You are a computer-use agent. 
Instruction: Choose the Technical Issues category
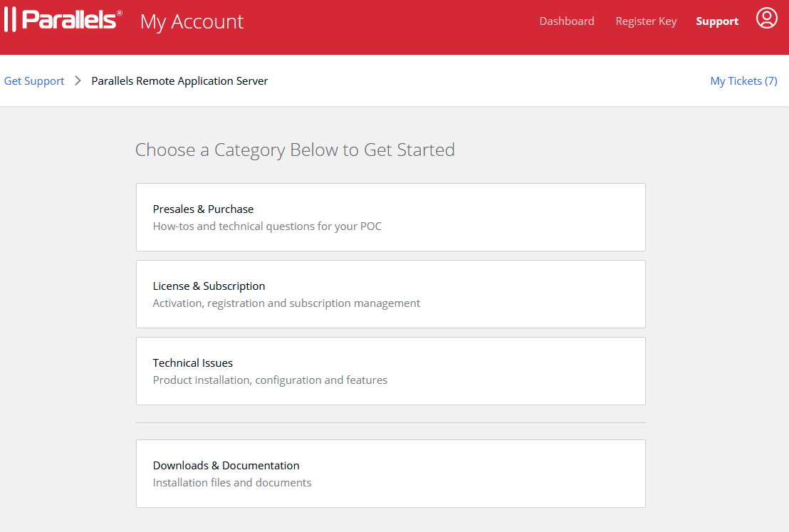tap(390, 372)
